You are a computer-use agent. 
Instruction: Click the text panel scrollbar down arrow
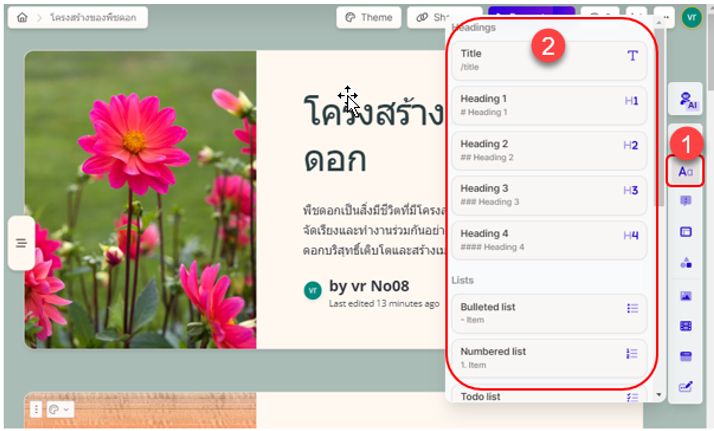pyautogui.click(x=659, y=395)
